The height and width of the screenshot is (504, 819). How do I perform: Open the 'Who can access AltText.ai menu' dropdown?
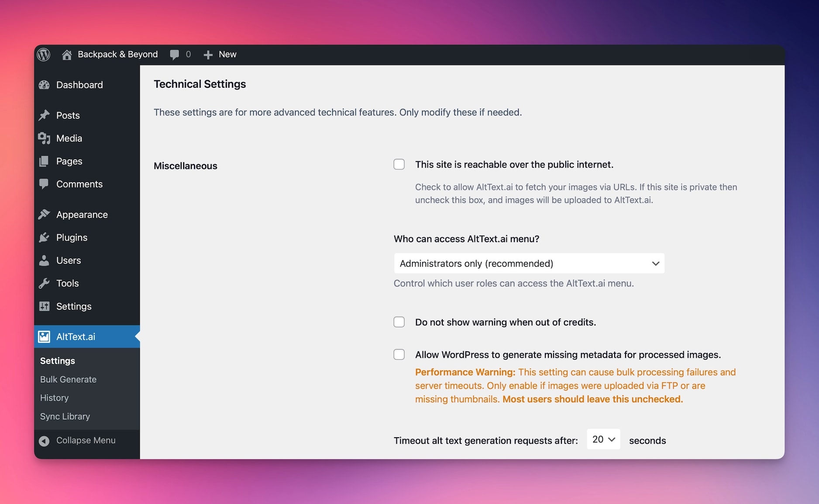click(x=529, y=264)
